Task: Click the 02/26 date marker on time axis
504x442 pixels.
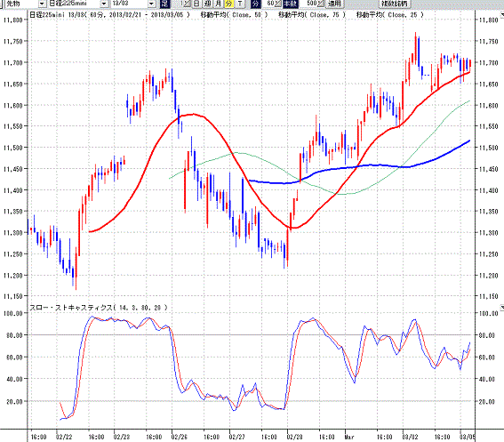Action: [180, 437]
